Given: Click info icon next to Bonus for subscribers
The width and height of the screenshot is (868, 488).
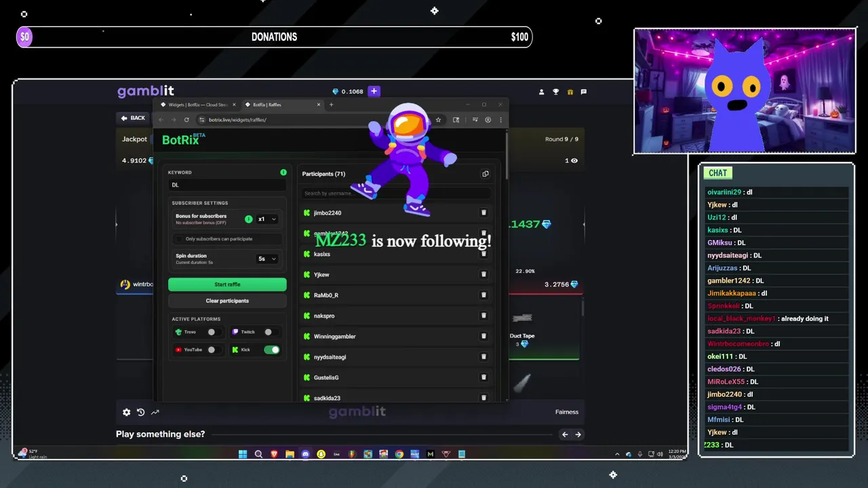Looking at the screenshot, I should (x=248, y=219).
